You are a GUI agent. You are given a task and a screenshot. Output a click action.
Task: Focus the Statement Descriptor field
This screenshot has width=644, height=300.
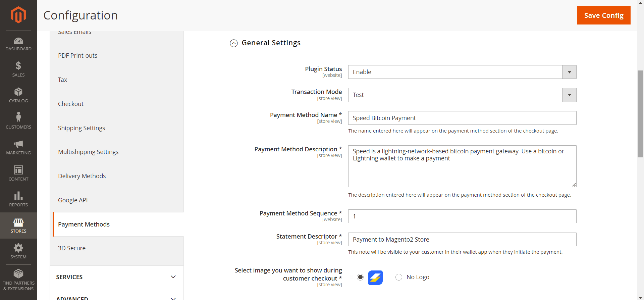click(x=462, y=240)
